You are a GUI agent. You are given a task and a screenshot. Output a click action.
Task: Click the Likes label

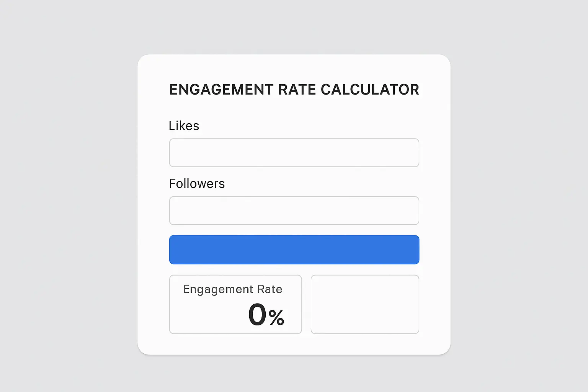pos(184,126)
